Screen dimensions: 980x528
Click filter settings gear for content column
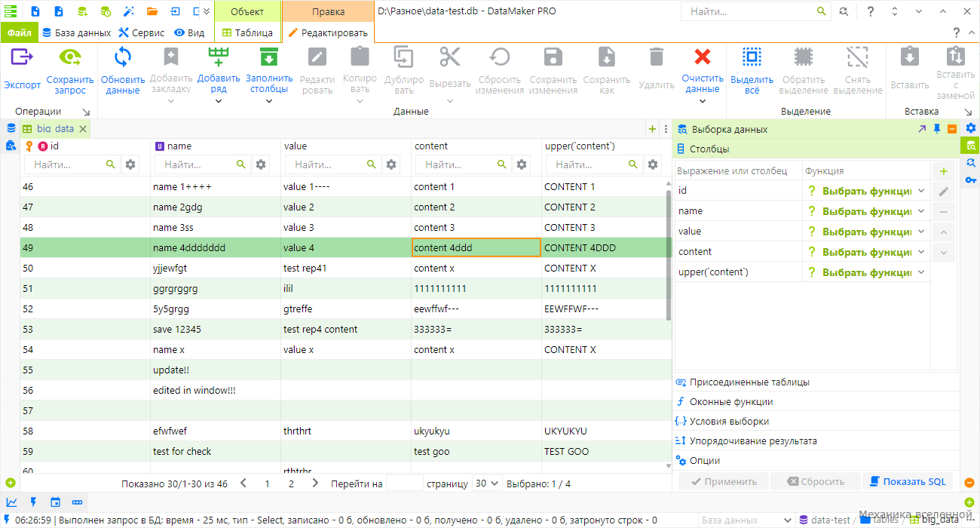(x=522, y=164)
